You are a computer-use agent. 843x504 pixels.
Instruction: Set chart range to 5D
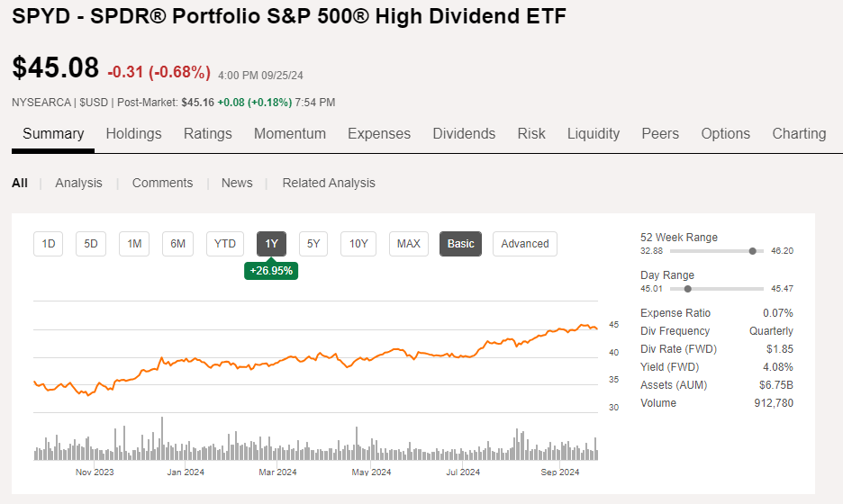coord(91,244)
